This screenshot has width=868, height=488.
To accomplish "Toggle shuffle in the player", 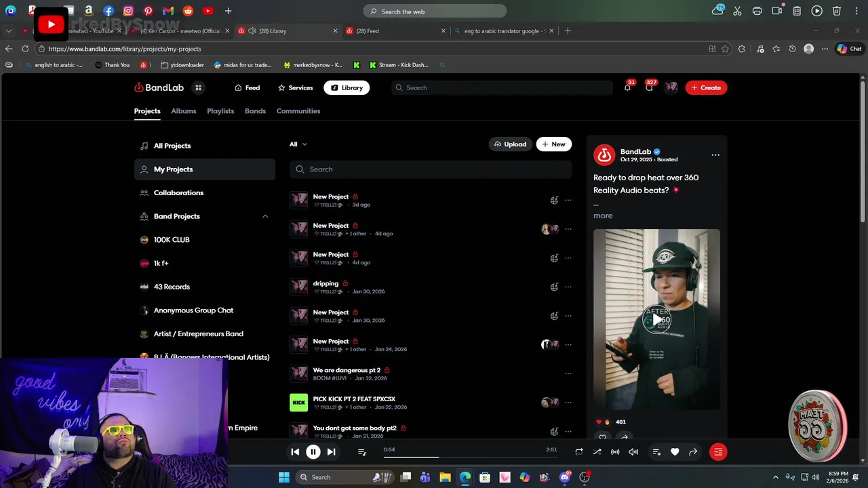I will [597, 452].
